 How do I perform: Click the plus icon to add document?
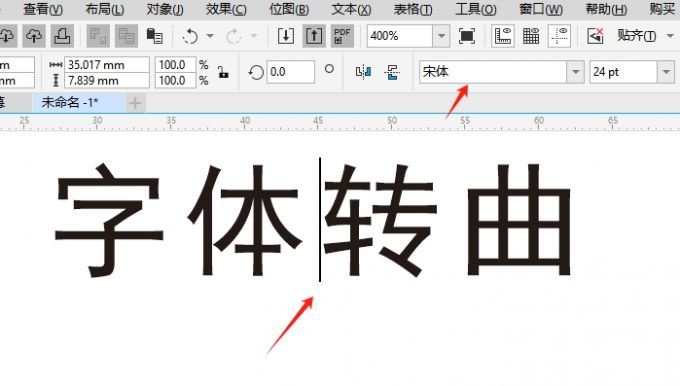(x=135, y=103)
